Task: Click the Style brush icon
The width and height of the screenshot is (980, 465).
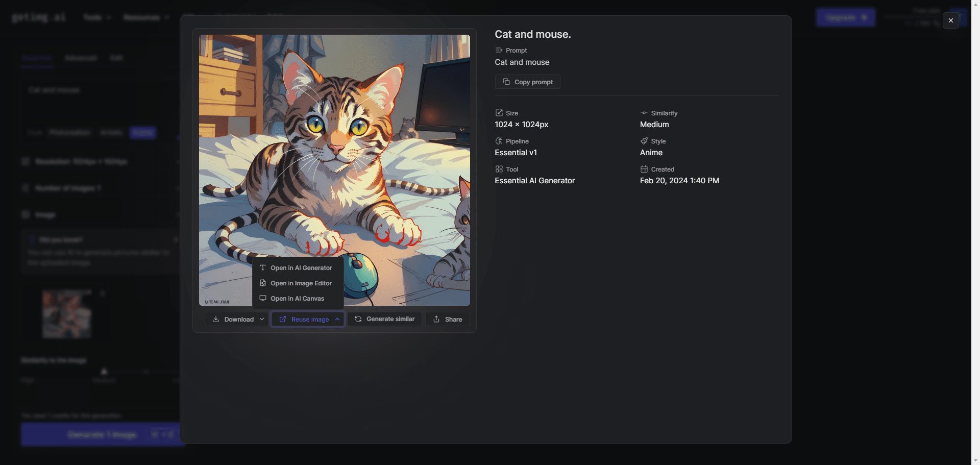Action: 644,141
